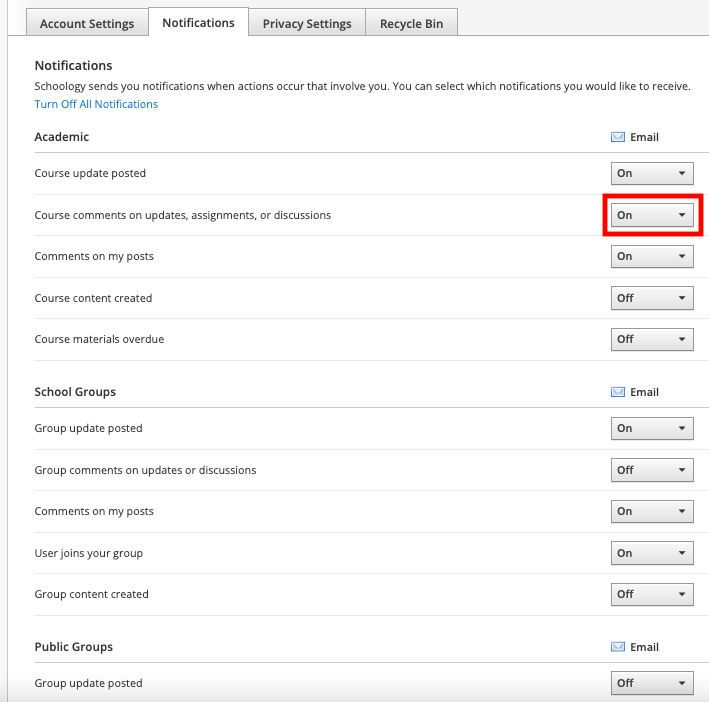Viewport: 709px width, 702px height.
Task: Open the Course update posted dropdown
Action: coord(652,174)
